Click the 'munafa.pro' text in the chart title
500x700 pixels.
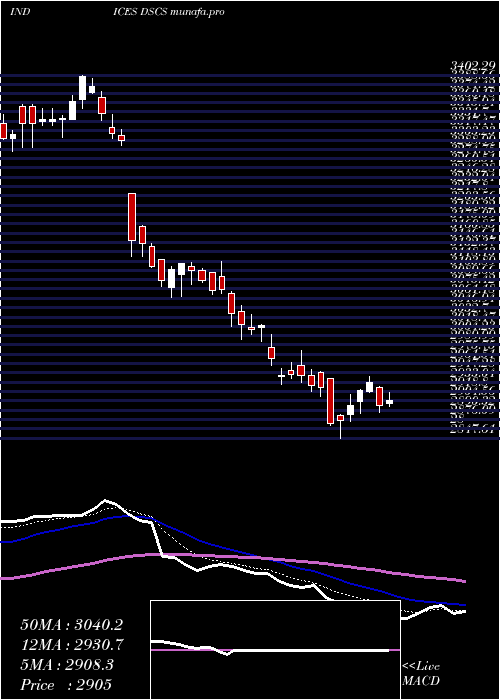[x=196, y=12]
